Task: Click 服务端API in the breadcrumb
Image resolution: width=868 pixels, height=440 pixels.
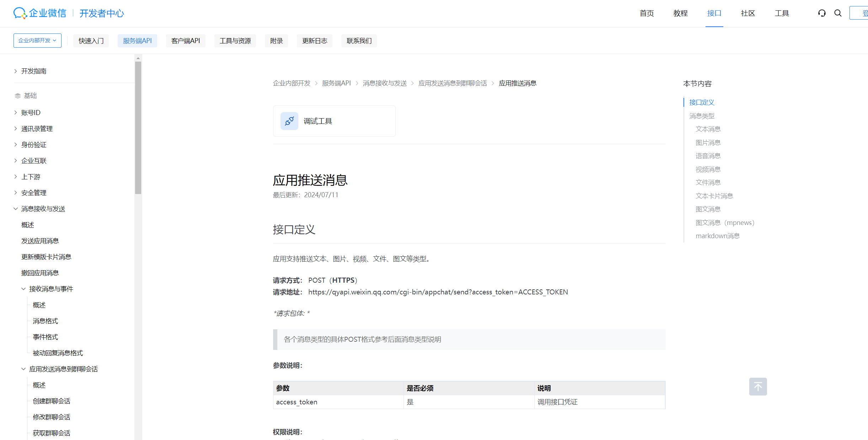Action: click(336, 83)
